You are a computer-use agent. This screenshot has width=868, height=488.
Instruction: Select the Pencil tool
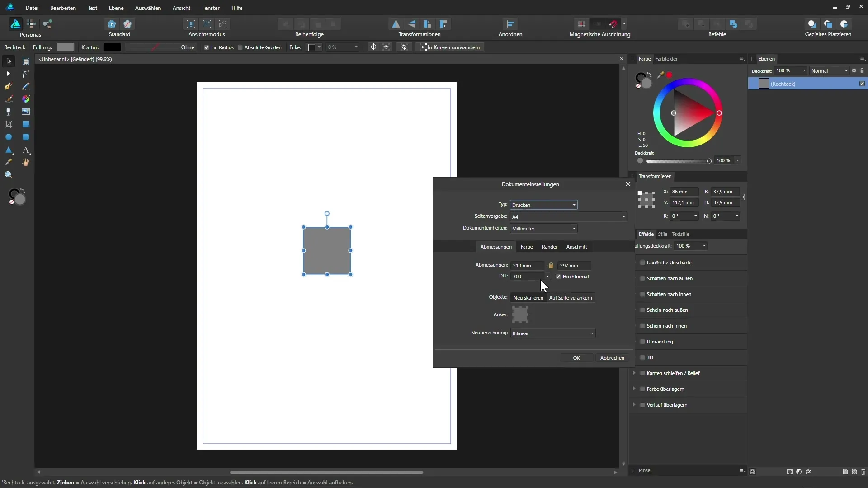coord(26,86)
